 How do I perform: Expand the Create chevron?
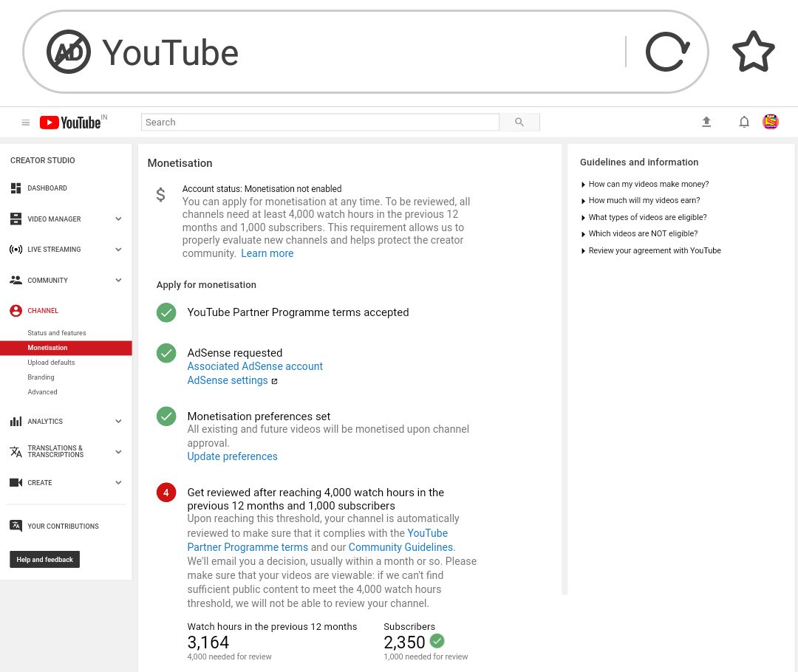tap(118, 482)
